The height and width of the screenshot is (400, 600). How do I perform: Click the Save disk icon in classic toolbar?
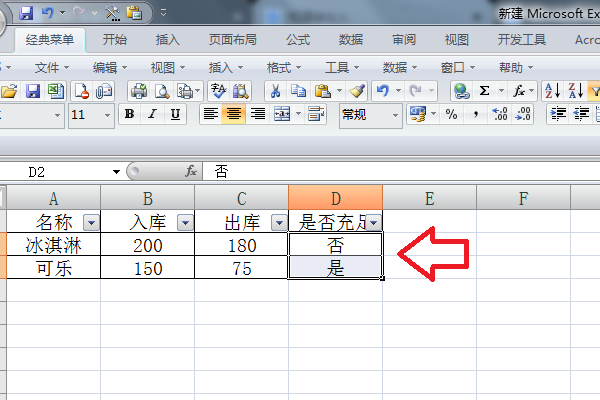tap(33, 91)
